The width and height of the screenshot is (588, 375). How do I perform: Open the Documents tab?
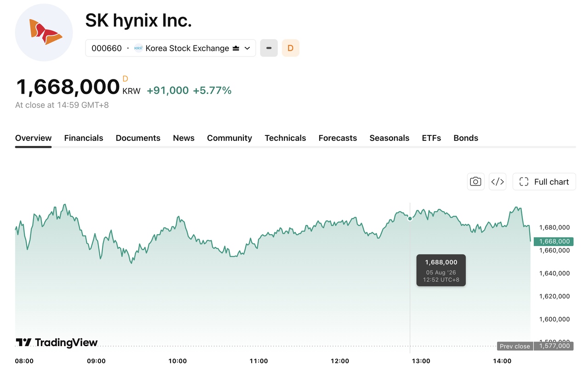(x=138, y=138)
